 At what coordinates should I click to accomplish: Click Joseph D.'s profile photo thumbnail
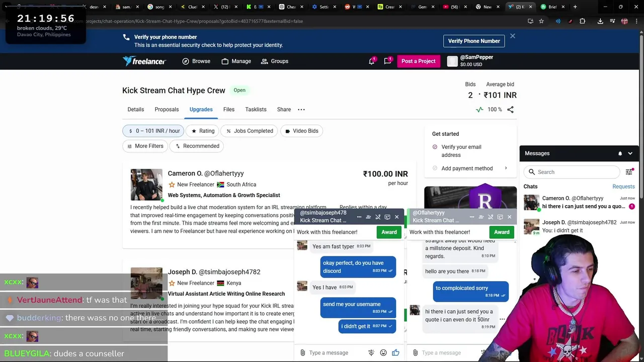[146, 283]
